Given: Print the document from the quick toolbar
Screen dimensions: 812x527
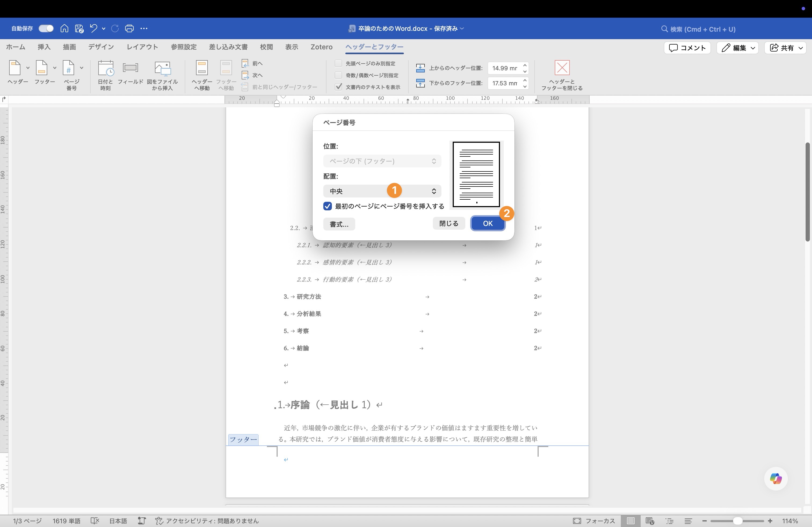Looking at the screenshot, I should [129, 29].
